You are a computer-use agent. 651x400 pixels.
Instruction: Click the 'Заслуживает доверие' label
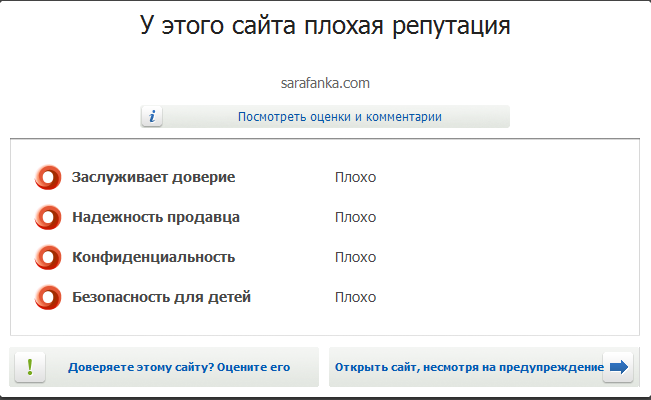(x=154, y=177)
